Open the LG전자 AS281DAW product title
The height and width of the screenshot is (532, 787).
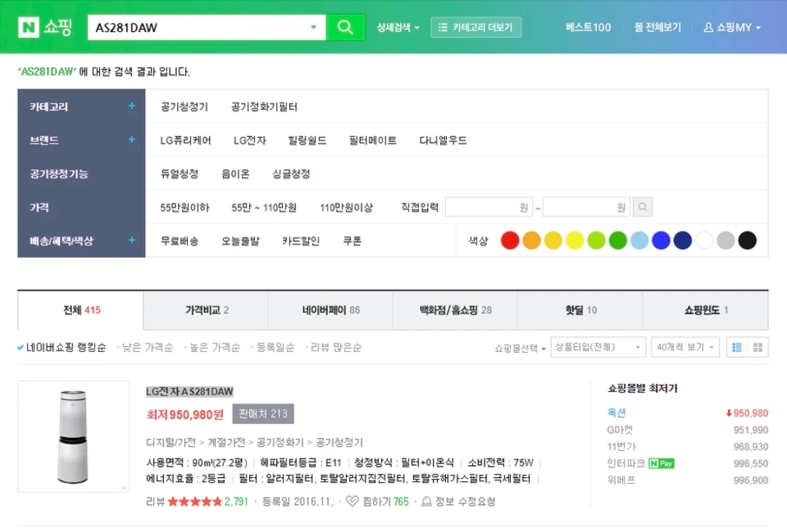[x=189, y=391]
